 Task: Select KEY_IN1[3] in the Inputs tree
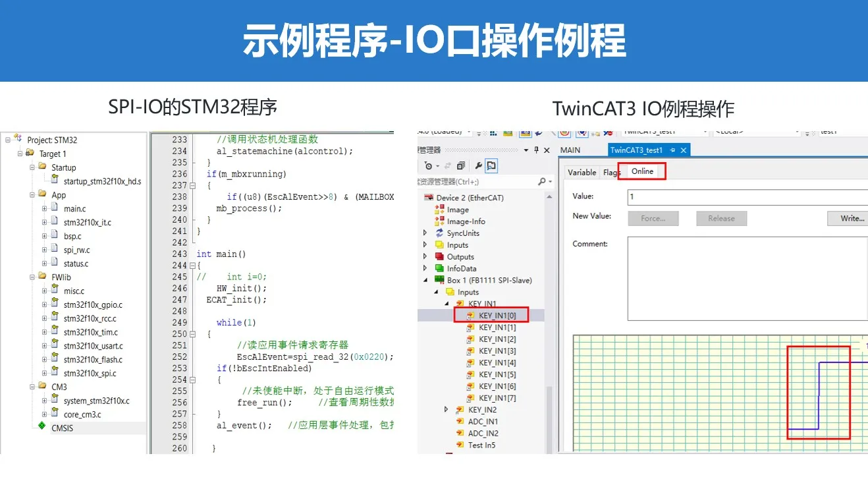pos(497,351)
